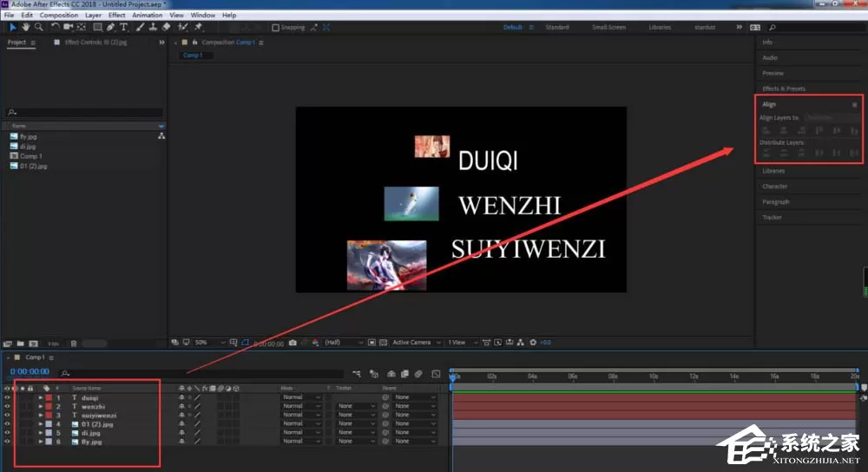Select the Zoom tool magnifier
Screen dimensions: 868x472
pyautogui.click(x=39, y=27)
